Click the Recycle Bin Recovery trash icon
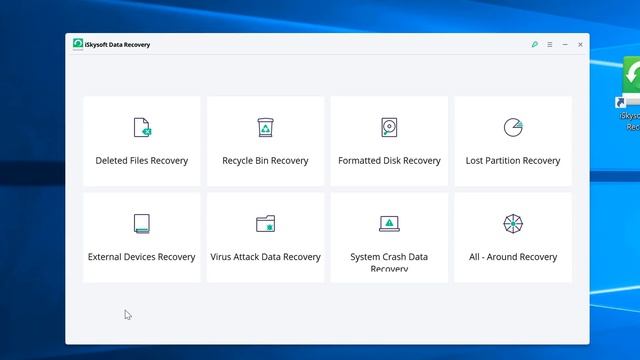Viewport: 640px width, 360px height. pos(265,127)
